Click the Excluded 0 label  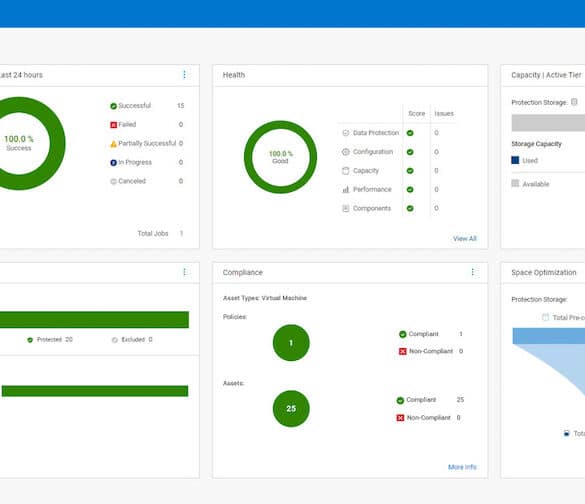coord(137,340)
